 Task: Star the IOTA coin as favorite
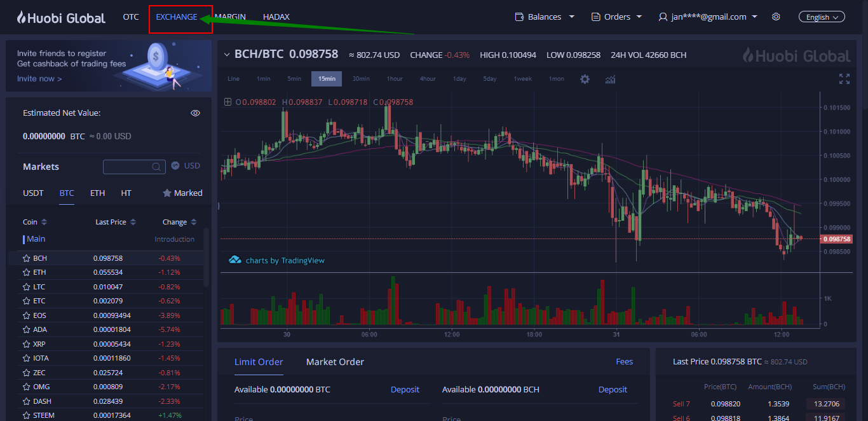pos(27,358)
